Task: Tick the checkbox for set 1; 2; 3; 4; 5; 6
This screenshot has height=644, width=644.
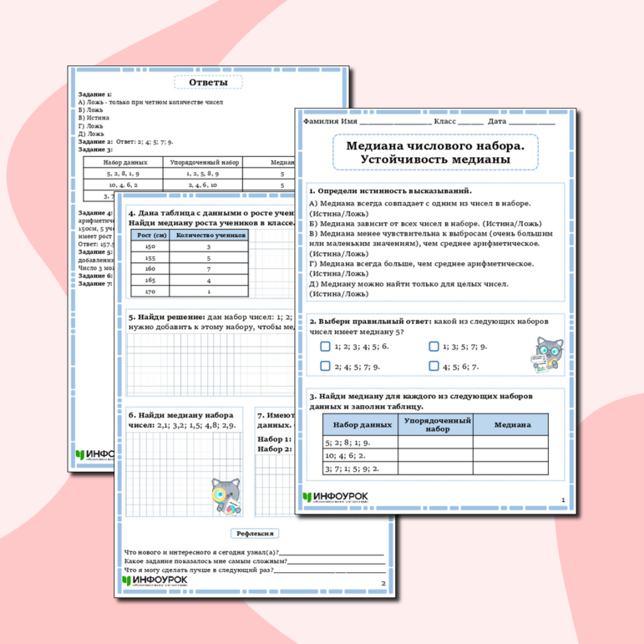Action: pyautogui.click(x=325, y=346)
